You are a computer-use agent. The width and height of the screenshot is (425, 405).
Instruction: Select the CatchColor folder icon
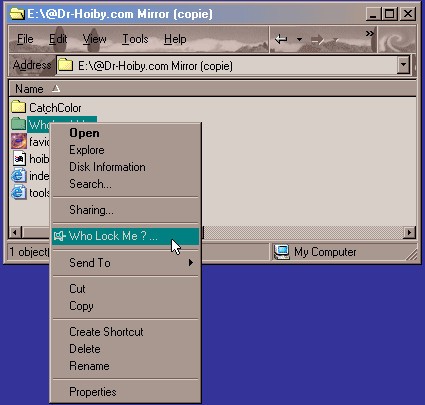pyautogui.click(x=18, y=107)
